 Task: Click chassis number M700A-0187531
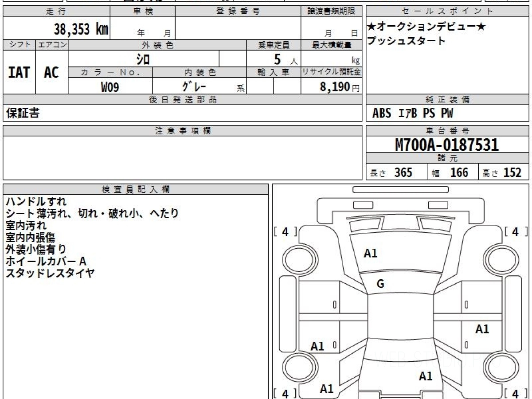[447, 145]
